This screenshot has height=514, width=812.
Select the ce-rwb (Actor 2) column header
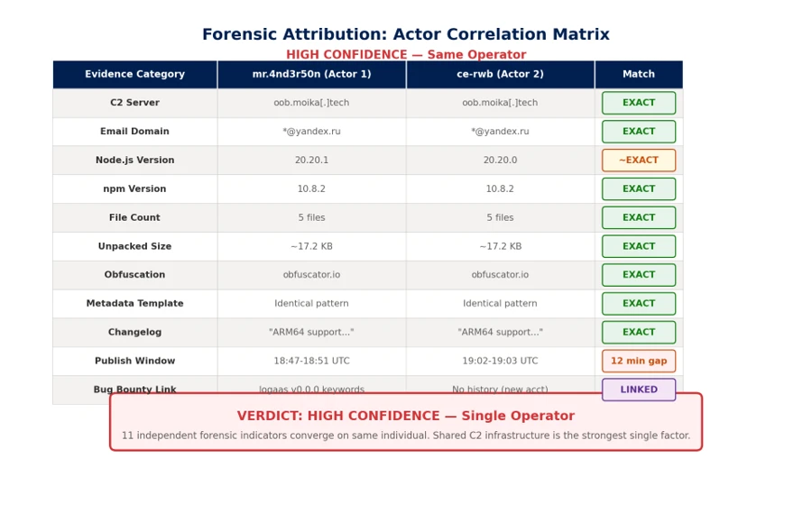pos(500,74)
